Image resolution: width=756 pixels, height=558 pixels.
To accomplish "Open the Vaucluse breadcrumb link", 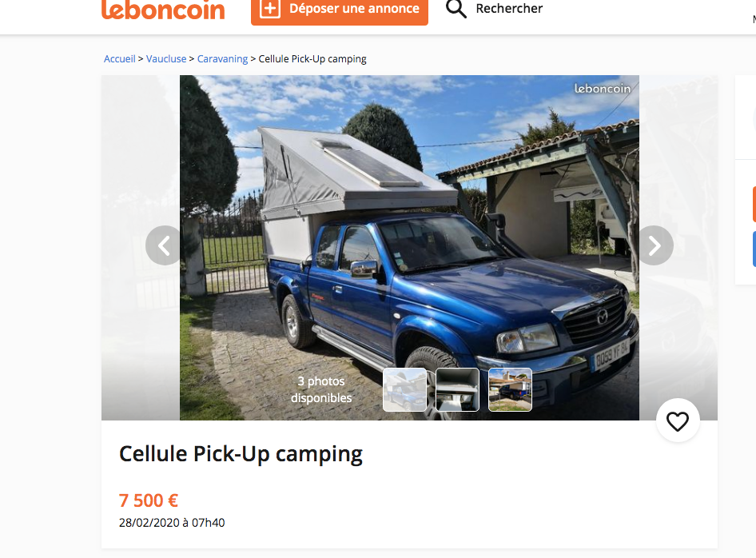I will [x=166, y=59].
